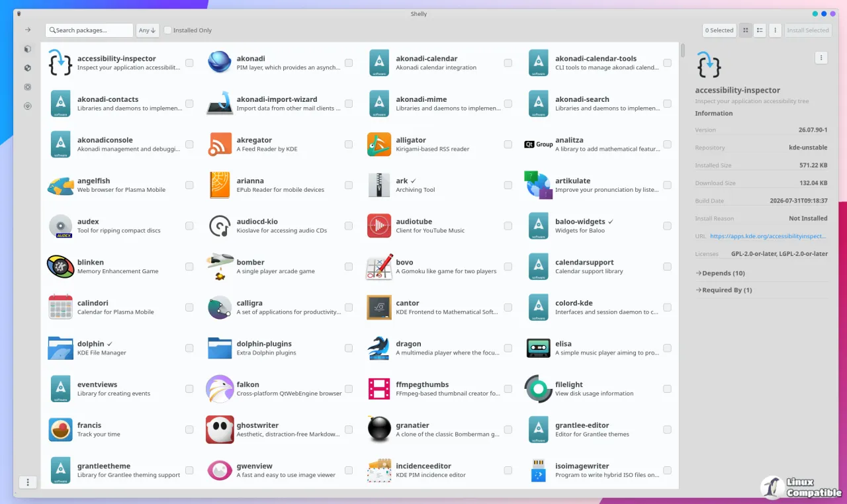This screenshot has height=504, width=847.
Task: Click the sidebar rounded-square icon with inner circle
Action: pyautogui.click(x=27, y=87)
